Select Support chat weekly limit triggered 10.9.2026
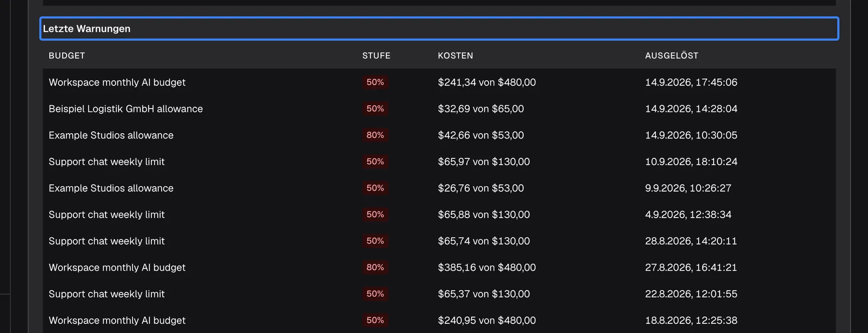The width and height of the screenshot is (868, 333). (x=107, y=162)
